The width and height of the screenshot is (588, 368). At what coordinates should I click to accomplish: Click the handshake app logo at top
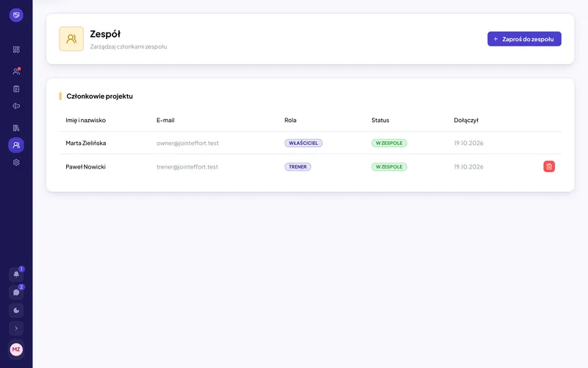click(16, 15)
